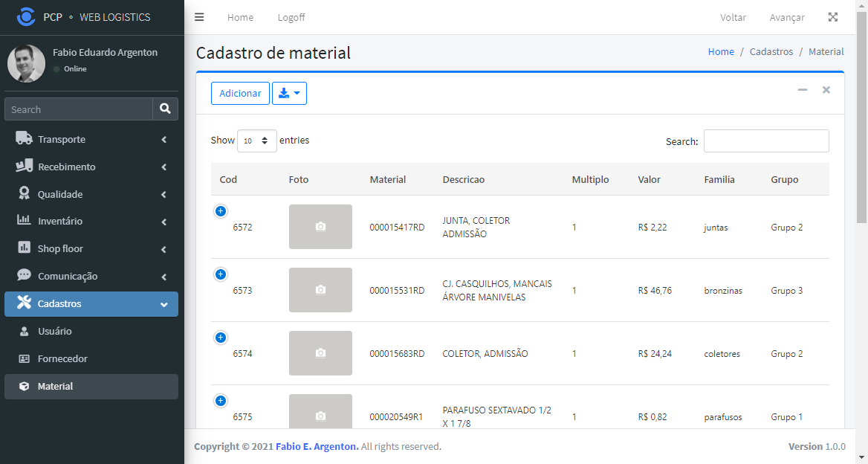Click the Fornecedor ID card icon
Viewport: 868px width, 464px height.
click(24, 359)
